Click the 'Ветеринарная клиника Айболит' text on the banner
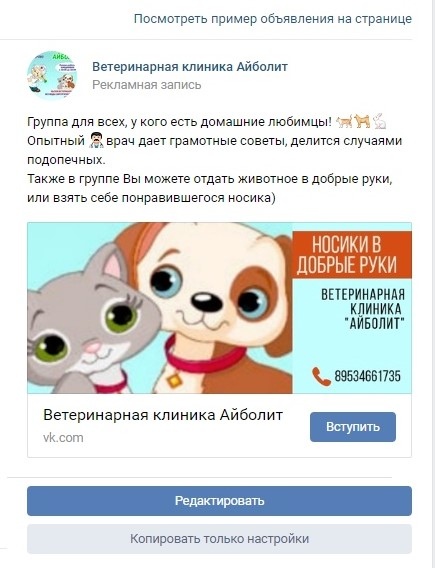Image resolution: width=435 pixels, height=568 pixels. tap(363, 309)
